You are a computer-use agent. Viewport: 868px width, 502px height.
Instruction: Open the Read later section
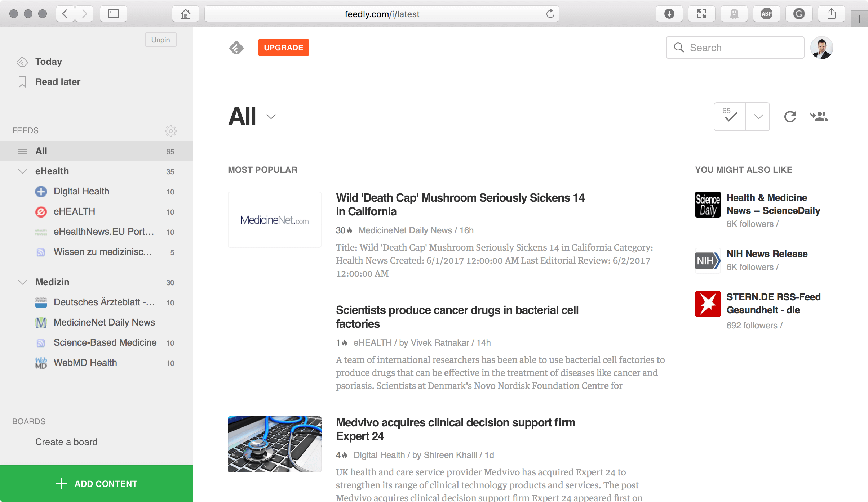(58, 82)
